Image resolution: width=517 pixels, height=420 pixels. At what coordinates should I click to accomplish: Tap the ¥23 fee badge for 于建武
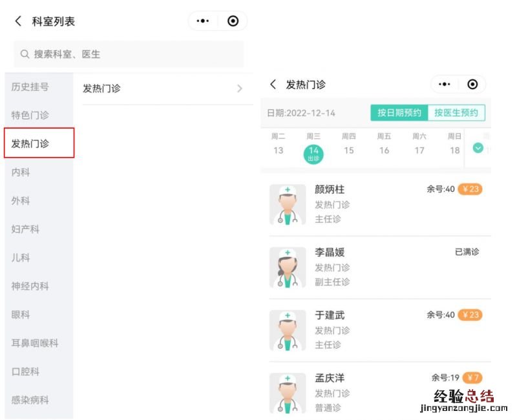coord(470,315)
